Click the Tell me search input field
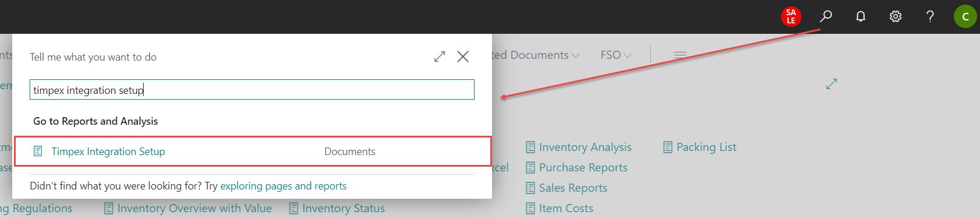This screenshot has height=218, width=980. pos(252,90)
